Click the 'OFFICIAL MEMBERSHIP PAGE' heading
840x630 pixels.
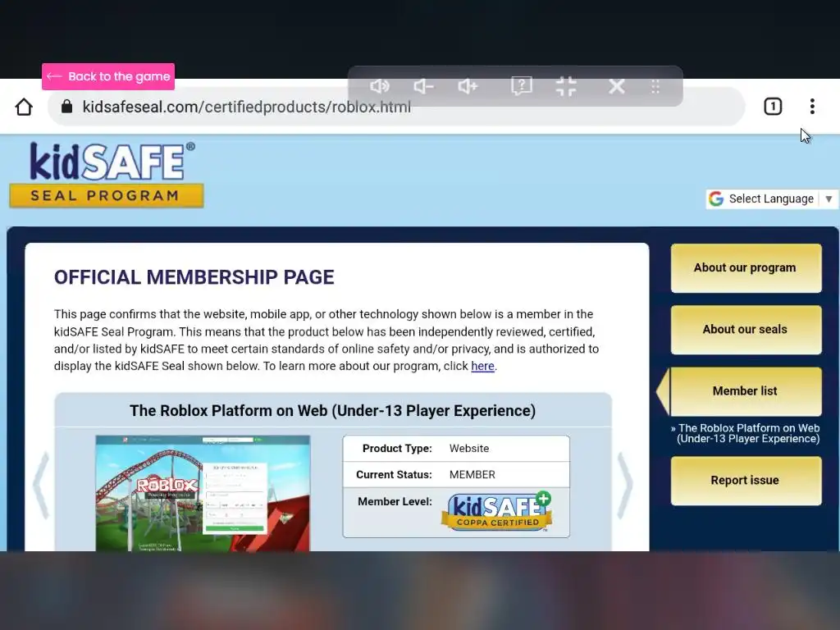click(194, 277)
